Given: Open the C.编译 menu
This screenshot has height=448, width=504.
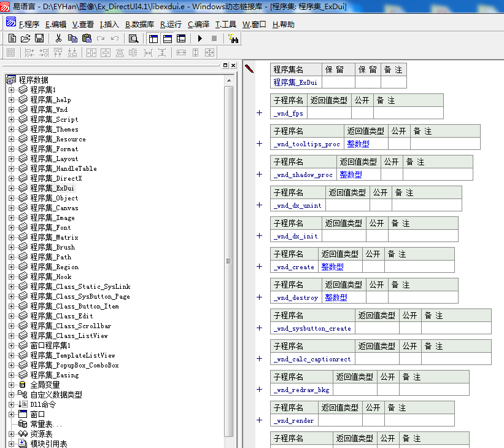Looking at the screenshot, I should point(198,25).
